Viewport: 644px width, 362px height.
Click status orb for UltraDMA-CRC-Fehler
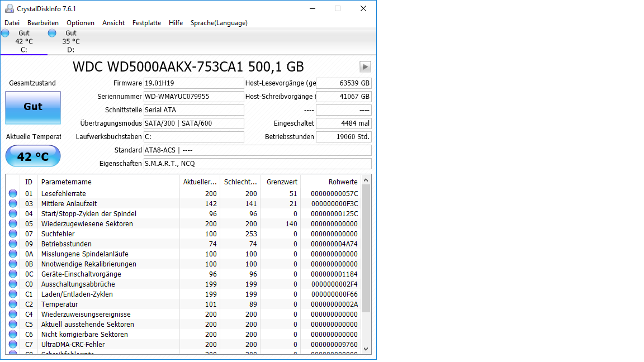13,344
